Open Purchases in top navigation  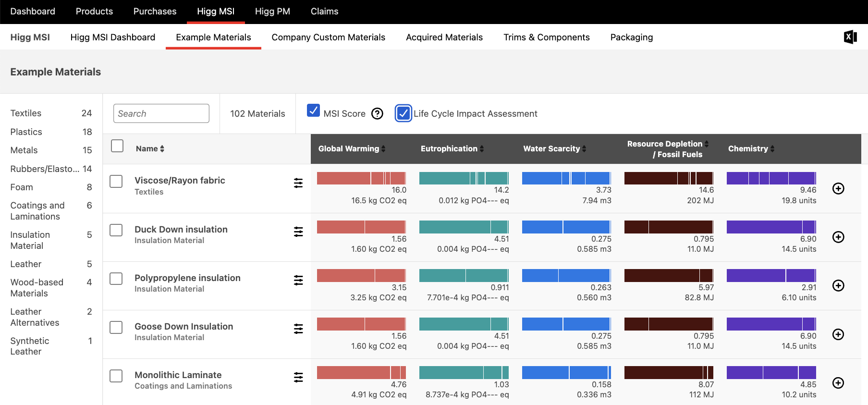pyautogui.click(x=155, y=12)
